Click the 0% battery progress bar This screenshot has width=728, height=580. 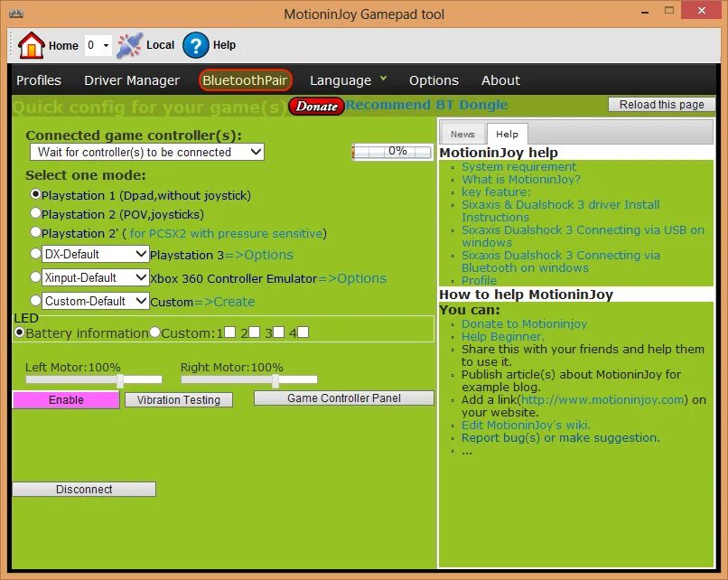click(392, 152)
